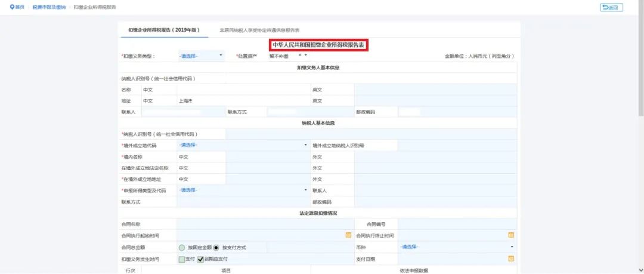
Task: Click the 境内名称 中文 input field
Action: click(267, 157)
